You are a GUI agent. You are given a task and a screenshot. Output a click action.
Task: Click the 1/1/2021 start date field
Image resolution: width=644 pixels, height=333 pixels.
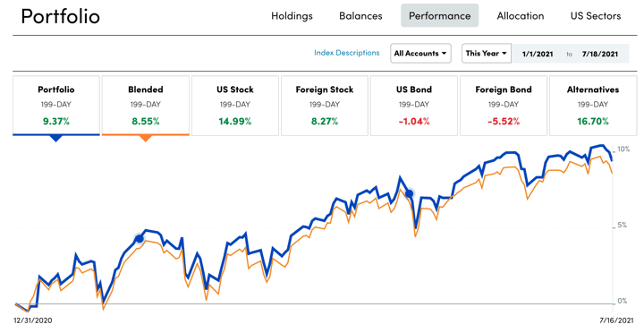pos(538,54)
